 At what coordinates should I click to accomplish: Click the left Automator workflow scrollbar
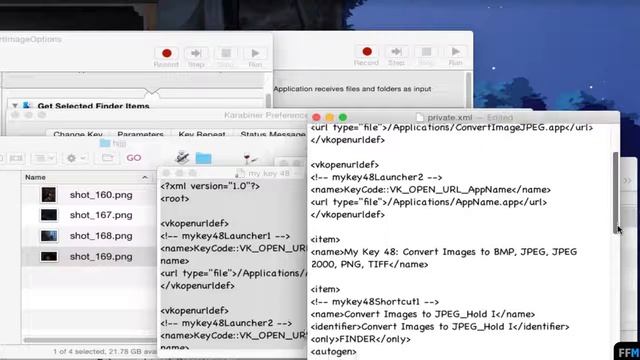click(x=268, y=100)
